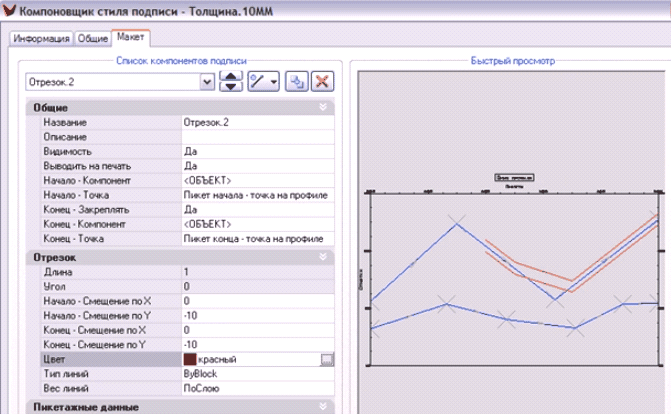This screenshot has width=671, height=414.
Task: Open color picker via Цвет browse button
Action: click(x=326, y=359)
